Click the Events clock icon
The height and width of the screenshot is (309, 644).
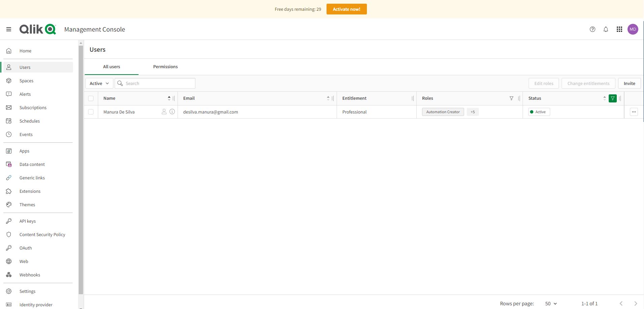pos(9,134)
